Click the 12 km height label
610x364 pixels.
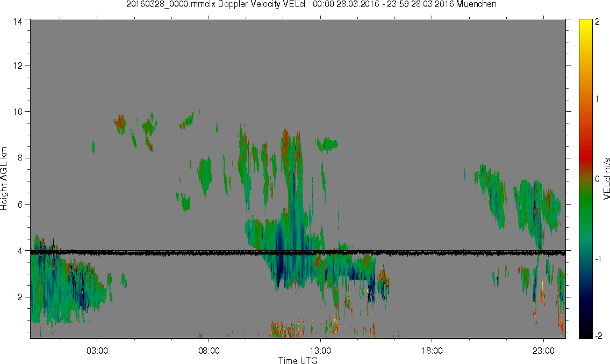coord(18,65)
